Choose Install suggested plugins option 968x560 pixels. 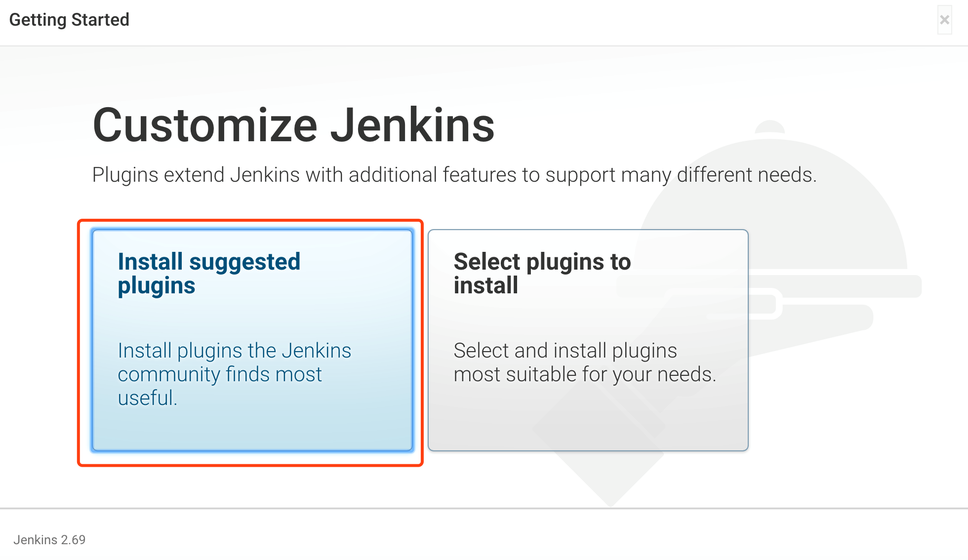click(x=252, y=340)
